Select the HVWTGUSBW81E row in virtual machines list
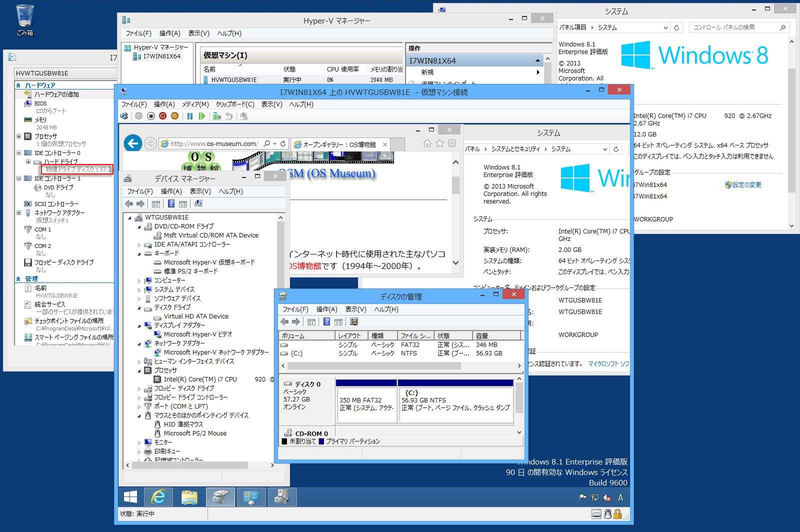This screenshot has width=800, height=532. tap(301, 80)
